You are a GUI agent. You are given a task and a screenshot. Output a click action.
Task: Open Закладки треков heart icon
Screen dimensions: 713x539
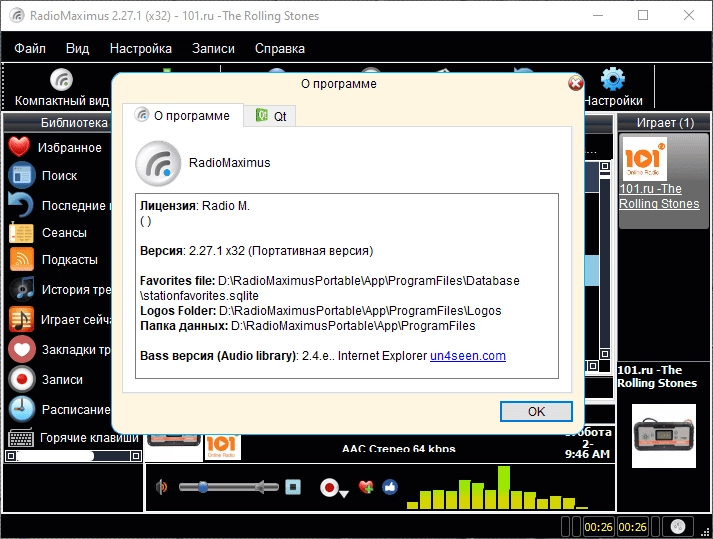(x=22, y=349)
